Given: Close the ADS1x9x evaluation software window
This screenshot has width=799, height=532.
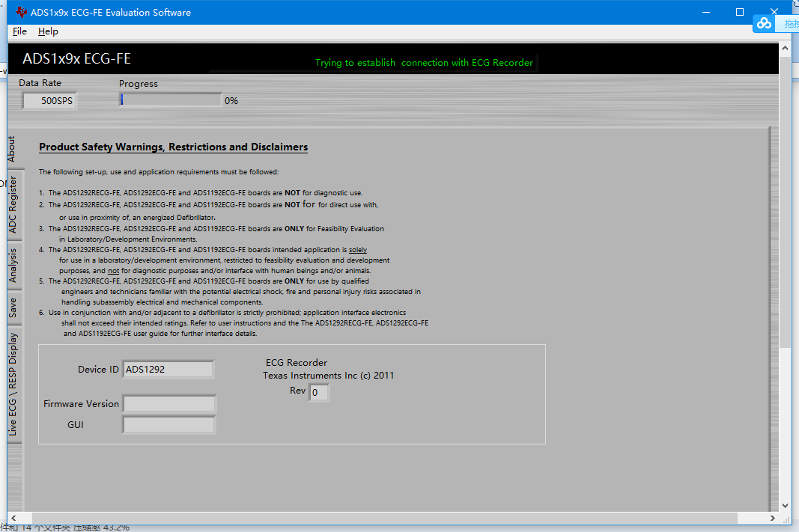Looking at the screenshot, I should (774, 11).
